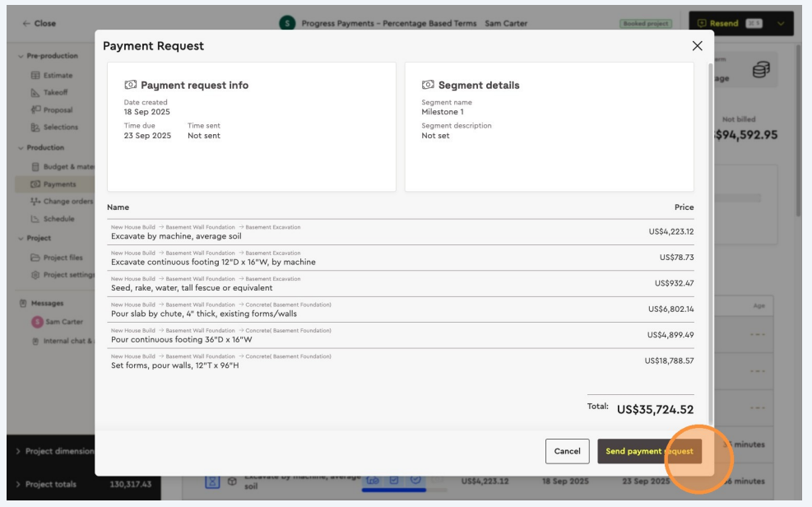Click the coin stack icon at top right
Screen dimensions: 812x507
(760, 73)
